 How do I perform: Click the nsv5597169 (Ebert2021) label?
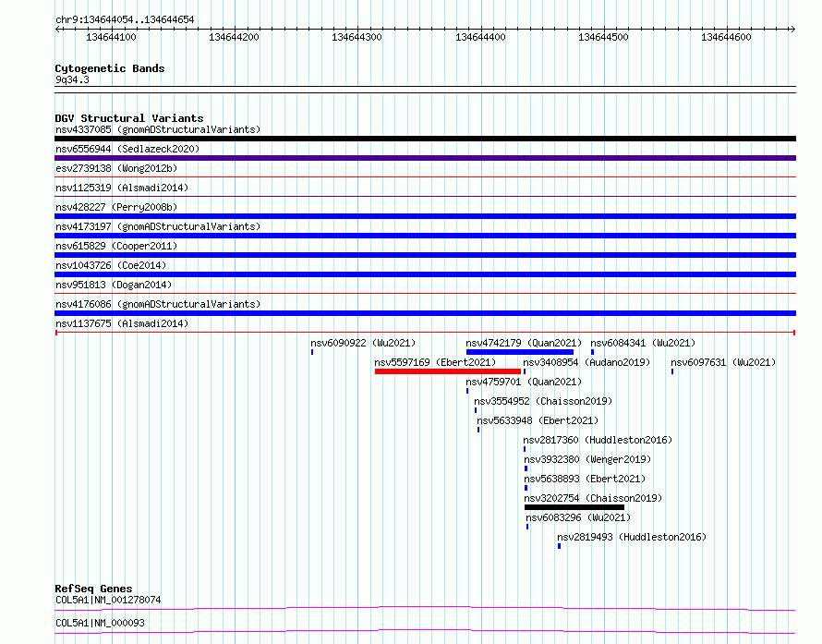pos(435,362)
